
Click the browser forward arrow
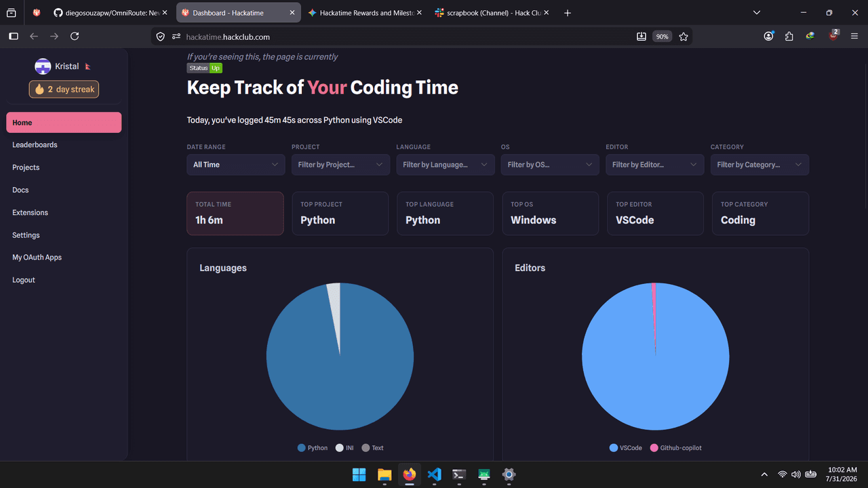point(54,37)
